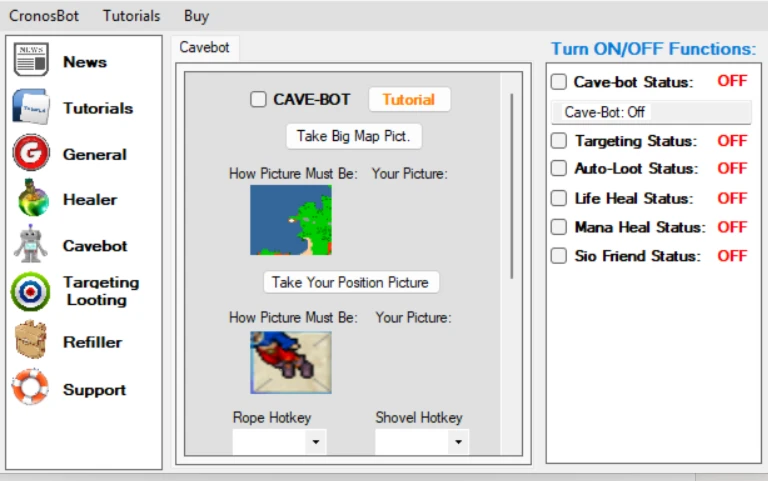Enable the CAVE-BOT checkbox
This screenshot has height=481, width=768.
click(258, 99)
